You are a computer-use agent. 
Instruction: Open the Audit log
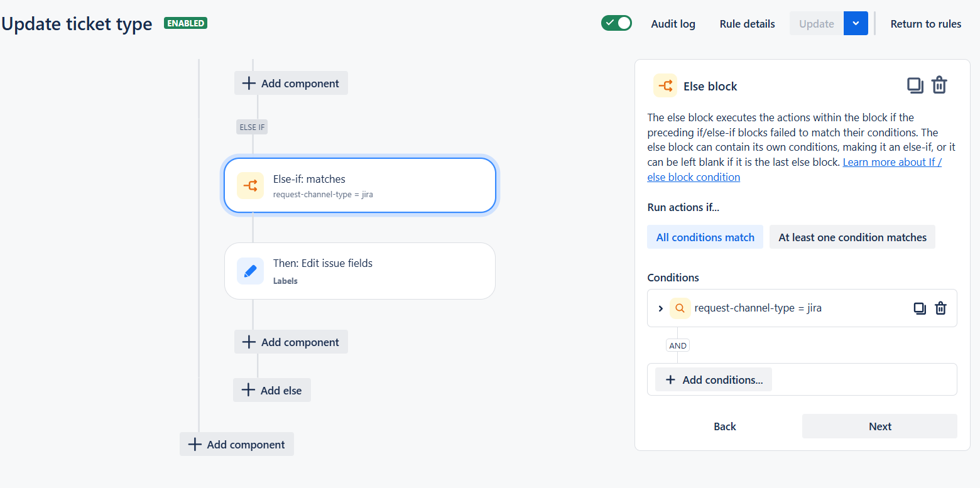pos(673,23)
